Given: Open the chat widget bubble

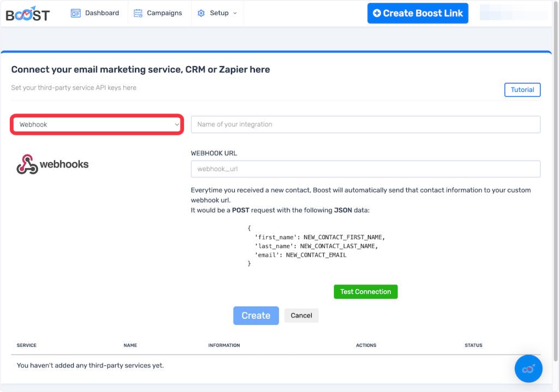Looking at the screenshot, I should [528, 369].
